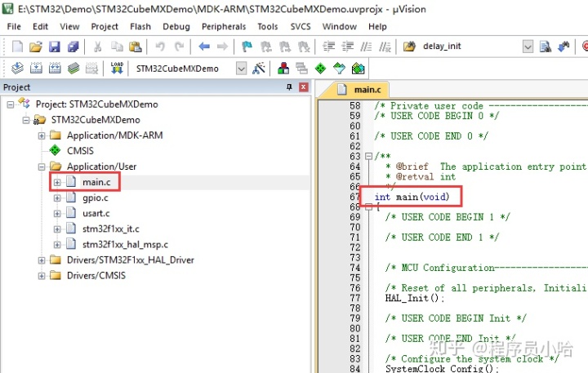The height and width of the screenshot is (373, 588).
Task: Navigate backwards with blue left arrow
Action: (x=204, y=47)
